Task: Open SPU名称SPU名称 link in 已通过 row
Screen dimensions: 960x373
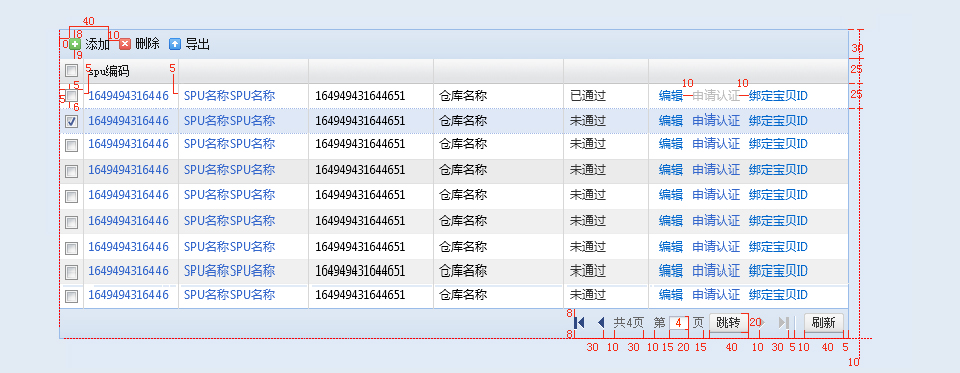Action: click(x=230, y=96)
